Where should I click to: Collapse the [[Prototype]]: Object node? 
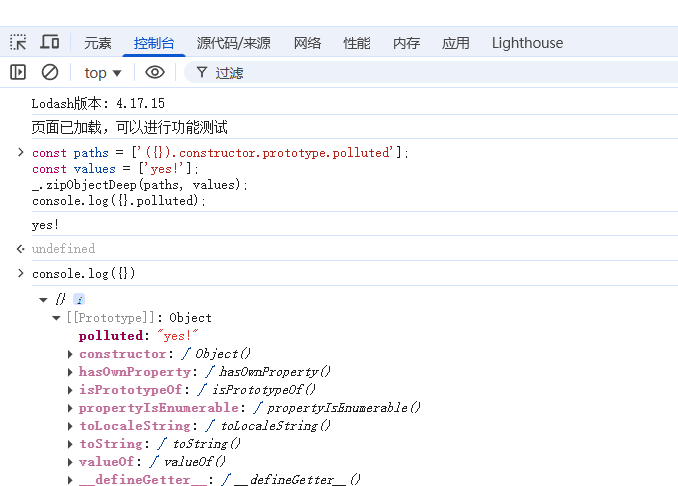tap(56, 318)
